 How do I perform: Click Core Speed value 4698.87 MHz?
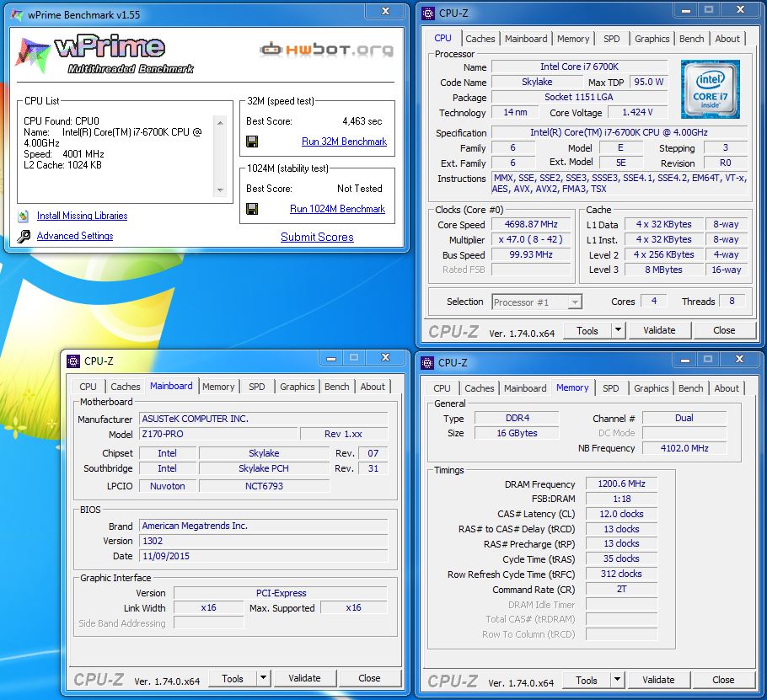(531, 224)
